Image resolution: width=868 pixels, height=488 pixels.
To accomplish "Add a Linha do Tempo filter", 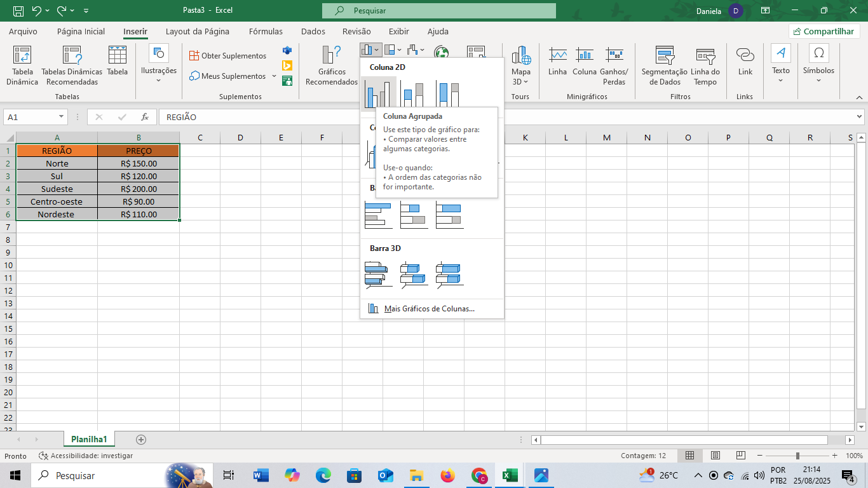I will click(705, 65).
